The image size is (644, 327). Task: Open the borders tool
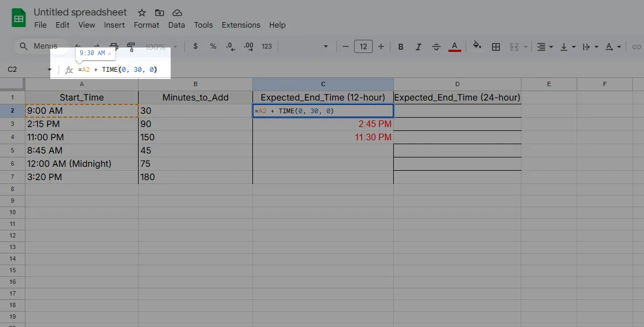point(496,47)
